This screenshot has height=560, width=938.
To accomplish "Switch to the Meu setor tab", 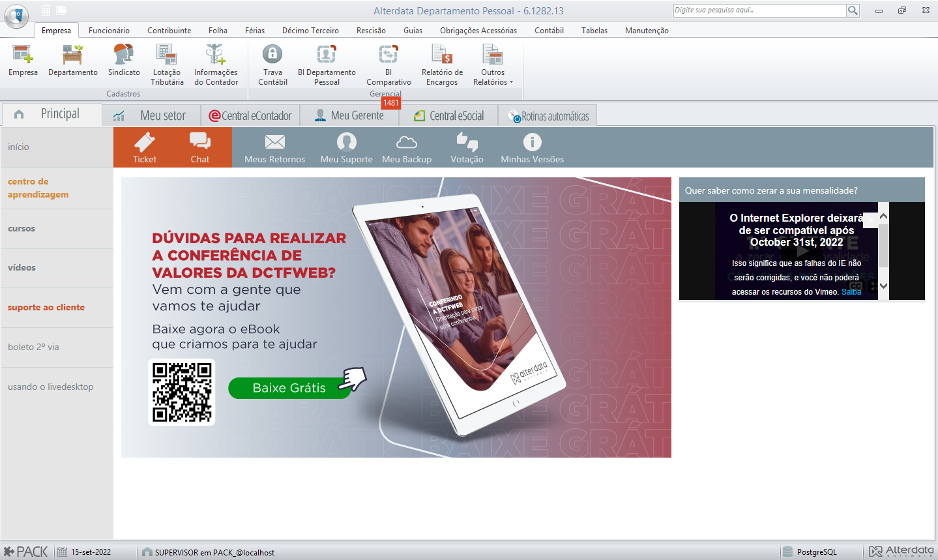I will point(153,115).
